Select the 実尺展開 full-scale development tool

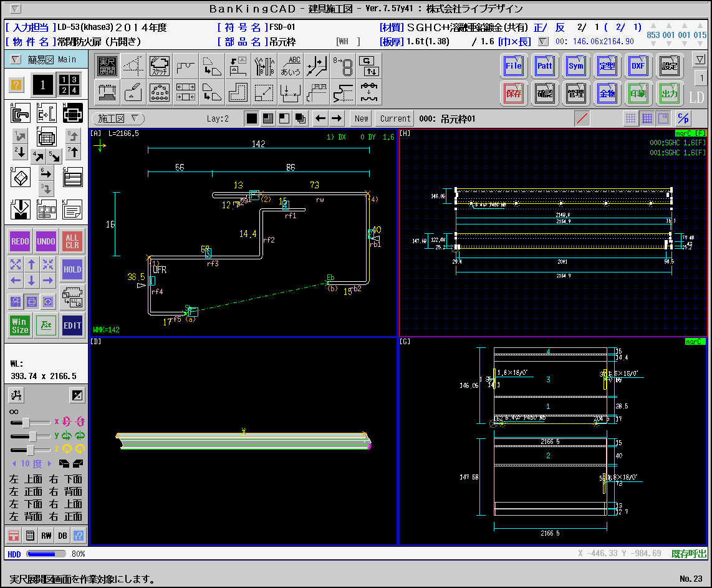(107, 66)
